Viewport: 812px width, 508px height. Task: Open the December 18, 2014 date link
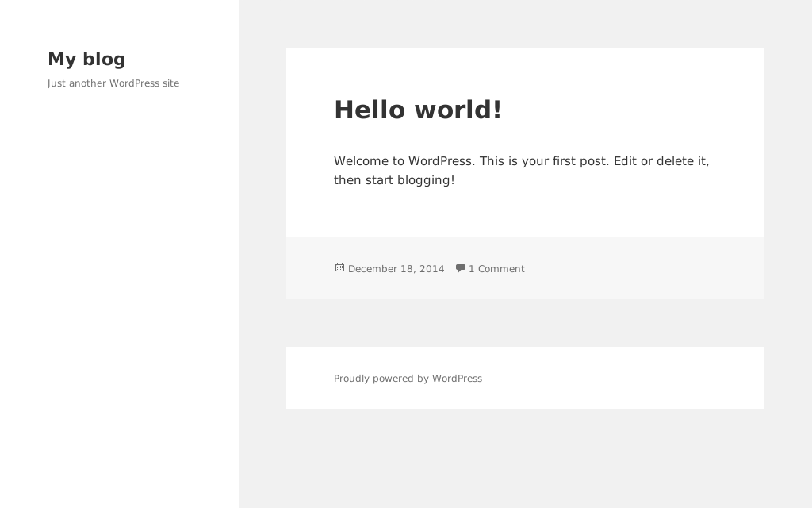(396, 269)
